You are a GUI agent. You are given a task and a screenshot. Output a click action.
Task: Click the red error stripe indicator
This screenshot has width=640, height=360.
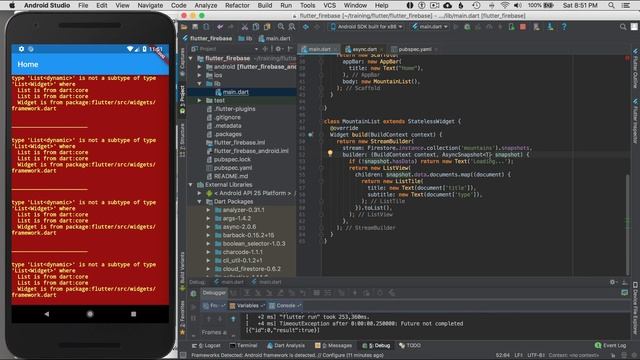[x=628, y=58]
